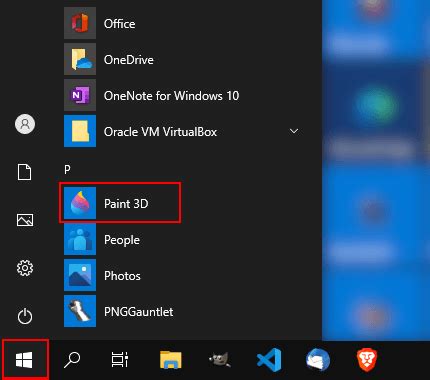This screenshot has width=430, height=380.
Task: Open the Pictures folder shortcut
Action: point(25,220)
